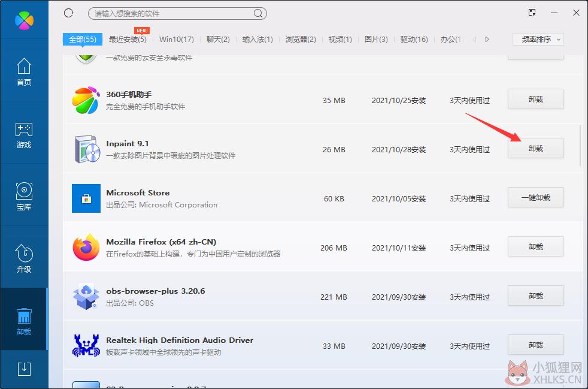The image size is (588, 389).
Task: Open the download manager icon in sidebar
Action: [x=24, y=369]
